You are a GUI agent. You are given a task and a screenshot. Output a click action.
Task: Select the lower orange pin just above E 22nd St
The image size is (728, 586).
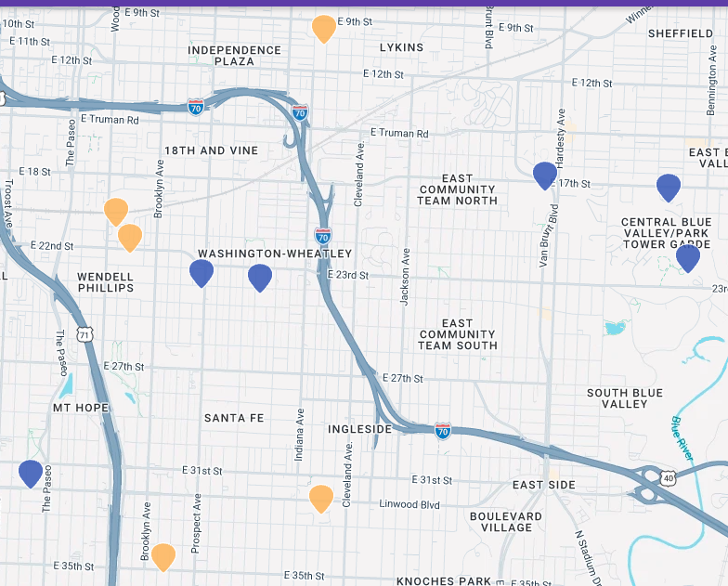[130, 238]
